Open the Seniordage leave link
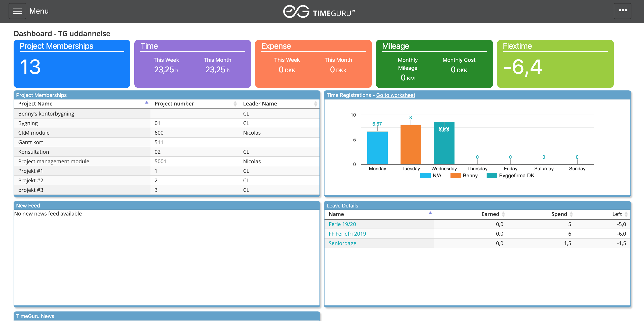Viewport: 644px width, 321px height. pos(342,243)
